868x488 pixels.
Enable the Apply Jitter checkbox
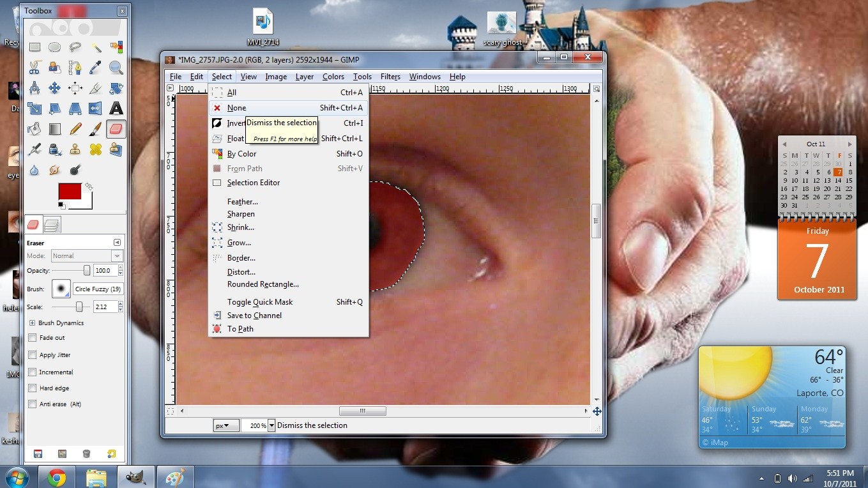point(33,355)
